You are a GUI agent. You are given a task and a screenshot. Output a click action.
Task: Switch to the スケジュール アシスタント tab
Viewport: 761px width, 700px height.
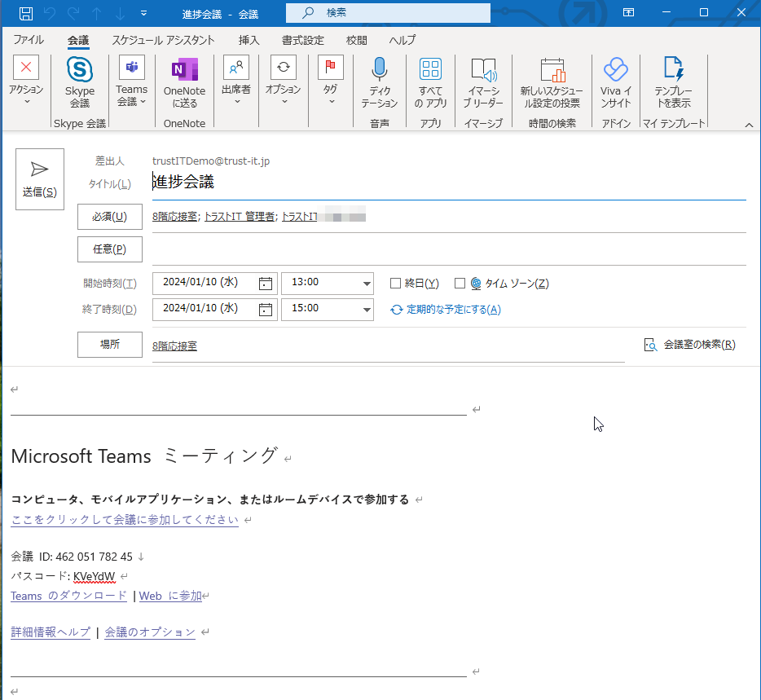pos(163,40)
